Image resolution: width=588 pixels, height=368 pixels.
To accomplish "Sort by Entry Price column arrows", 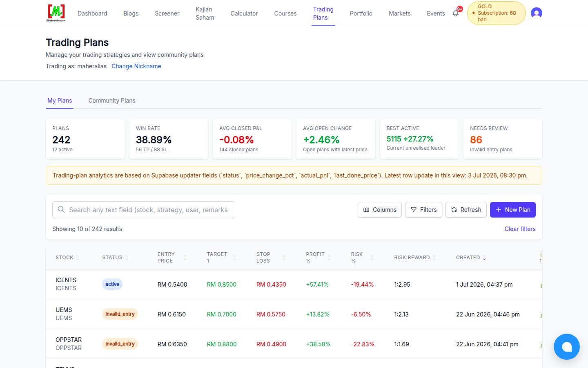I will tap(185, 258).
